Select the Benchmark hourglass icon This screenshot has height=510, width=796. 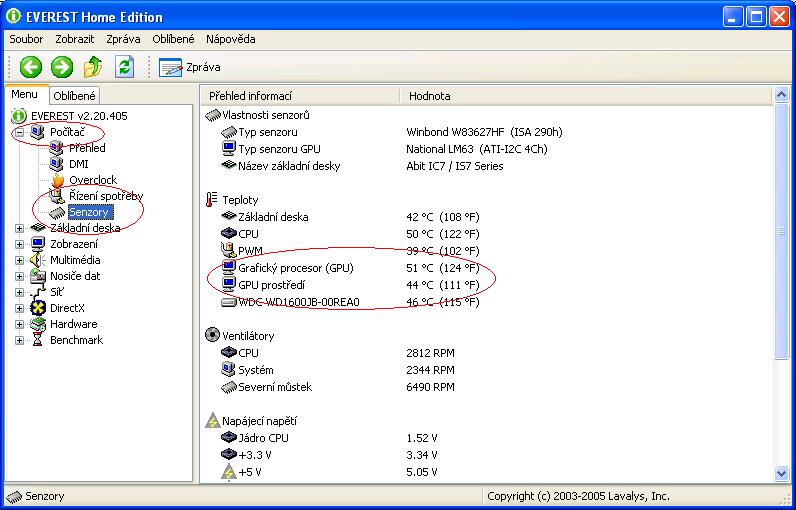[38, 340]
